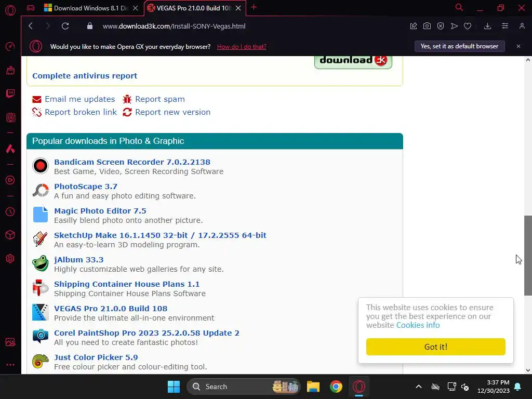Click the jAlbum frog icon
The image size is (532, 399).
pos(41,263)
